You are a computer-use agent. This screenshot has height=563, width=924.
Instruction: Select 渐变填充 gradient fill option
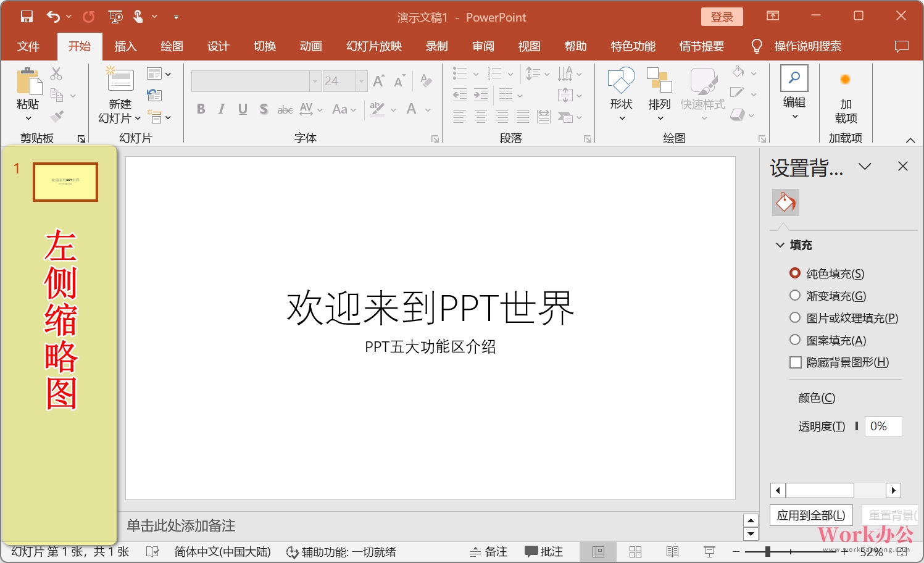(828, 296)
